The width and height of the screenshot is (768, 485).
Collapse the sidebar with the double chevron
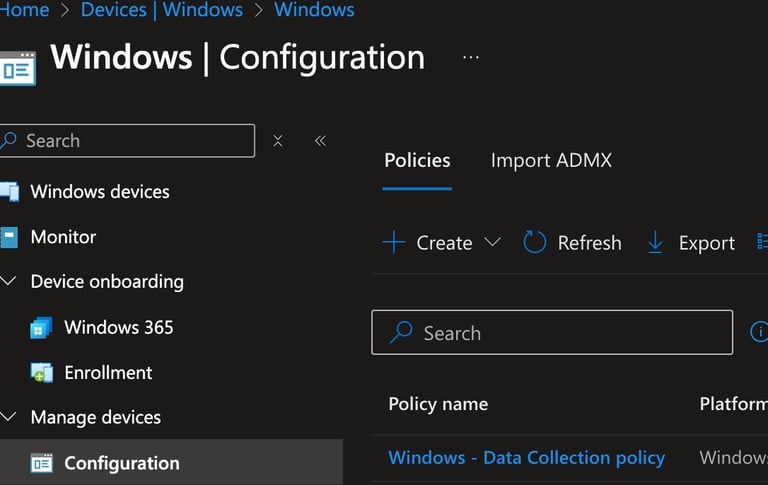320,141
